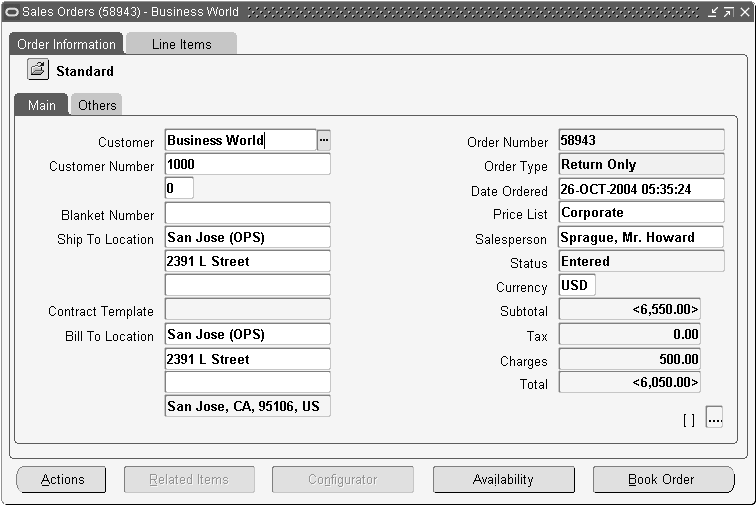Image resolution: width=756 pixels, height=505 pixels.
Task: Click the Date Ordered field
Action: click(642, 189)
